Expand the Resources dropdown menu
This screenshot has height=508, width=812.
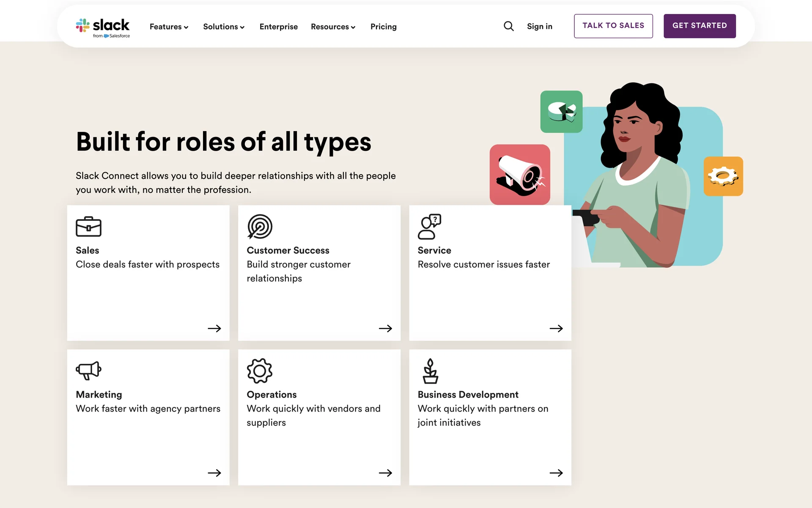333,27
